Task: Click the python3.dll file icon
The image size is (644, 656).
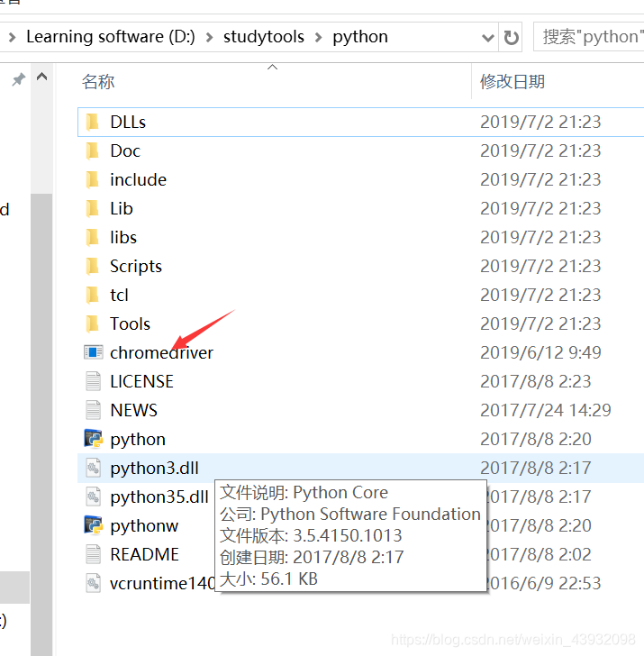Action: pyautogui.click(x=94, y=469)
